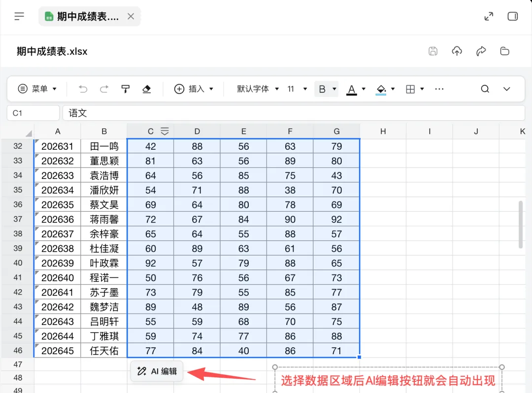Select column A header
This screenshot has height=393, width=532.
click(58, 131)
